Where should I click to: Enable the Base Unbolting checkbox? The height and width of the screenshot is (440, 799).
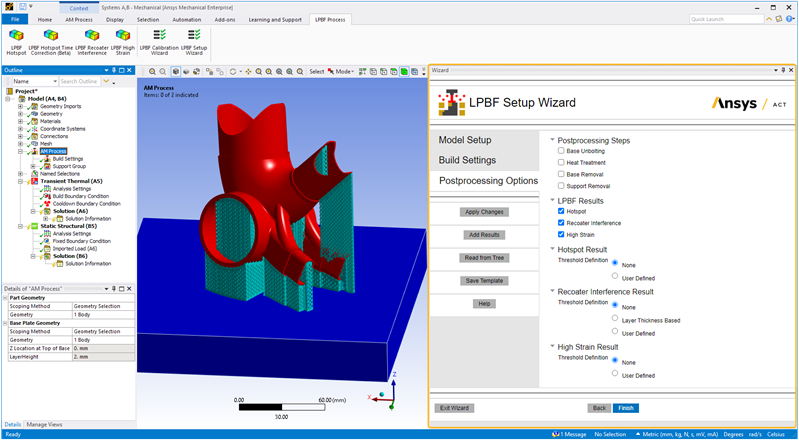[x=561, y=151]
